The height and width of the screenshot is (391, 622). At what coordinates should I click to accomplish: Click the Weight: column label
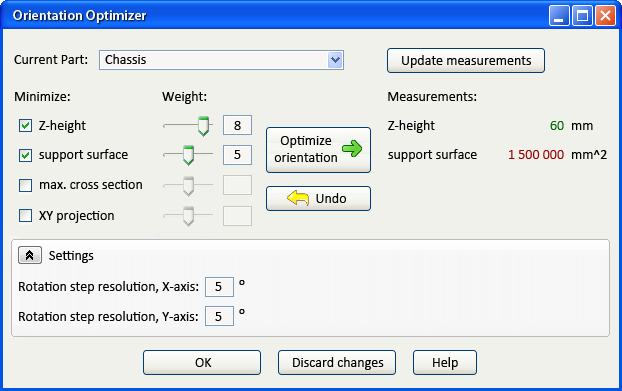[184, 97]
